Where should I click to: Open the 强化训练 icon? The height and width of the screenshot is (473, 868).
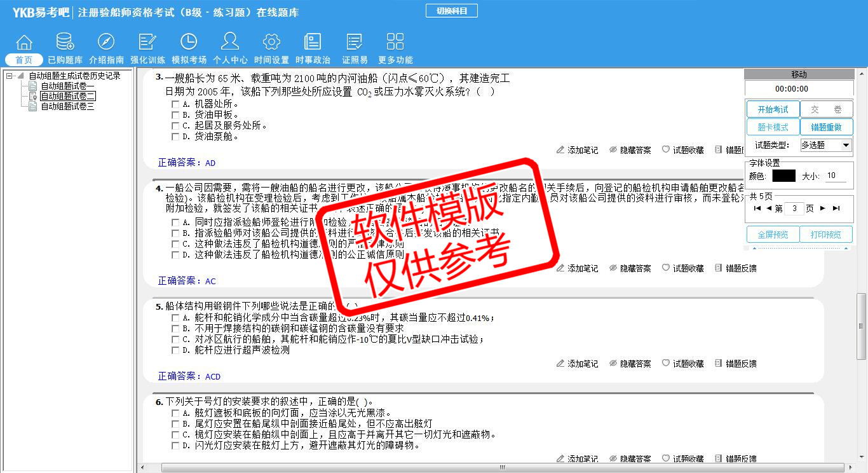(147, 43)
